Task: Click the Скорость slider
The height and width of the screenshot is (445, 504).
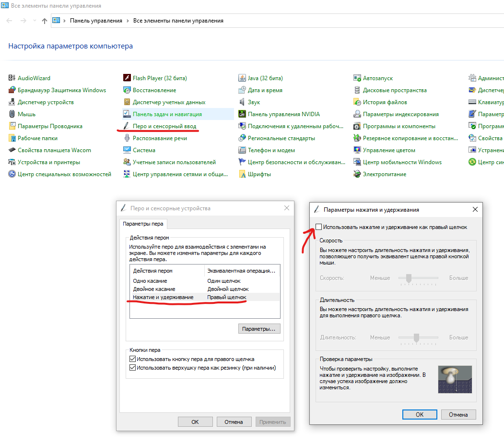Action: pos(409,278)
